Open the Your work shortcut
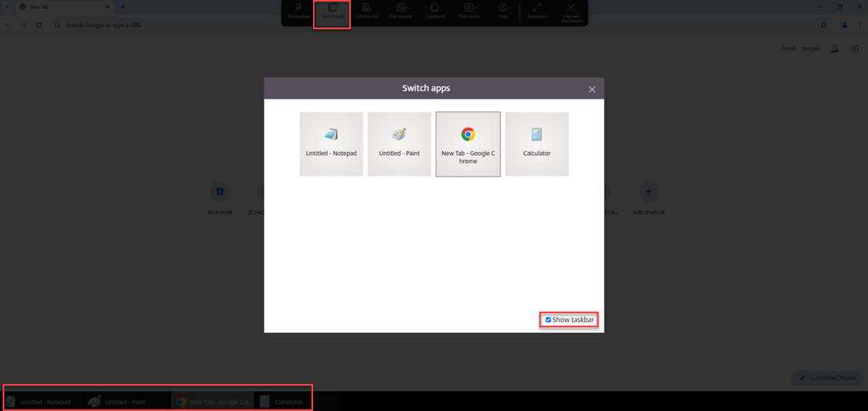This screenshot has height=411, width=868. 220,198
